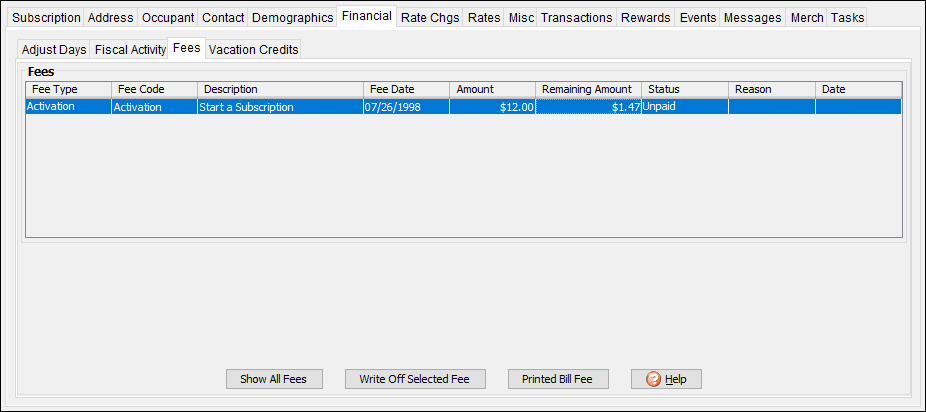926x412 pixels.
Task: Open the Transactions tab
Action: pos(576,18)
